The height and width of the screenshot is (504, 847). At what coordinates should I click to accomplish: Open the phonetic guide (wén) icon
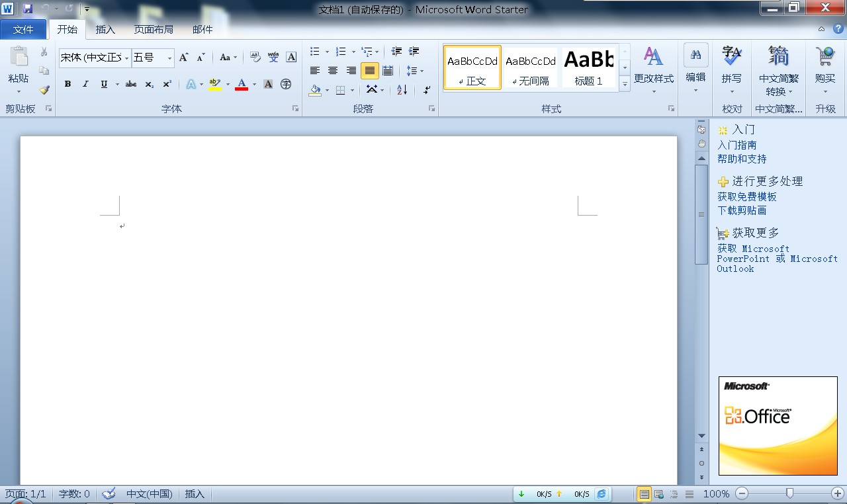click(273, 58)
